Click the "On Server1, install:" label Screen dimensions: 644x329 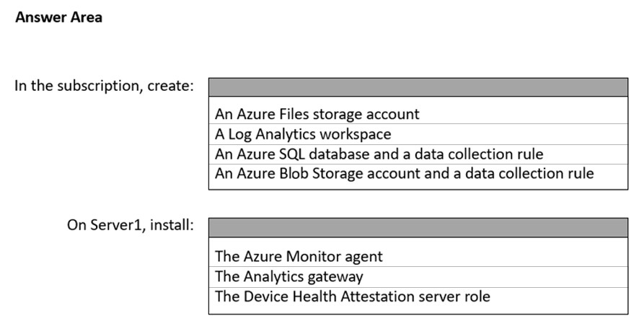131,225
